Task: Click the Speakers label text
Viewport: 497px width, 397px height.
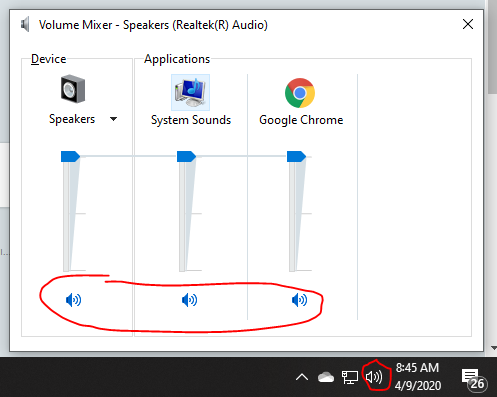Action: tap(72, 119)
